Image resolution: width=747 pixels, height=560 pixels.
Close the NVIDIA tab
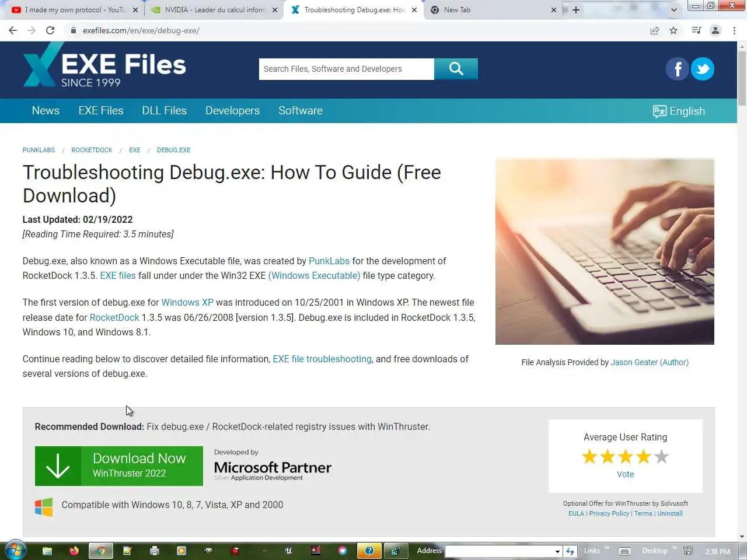coord(275,10)
